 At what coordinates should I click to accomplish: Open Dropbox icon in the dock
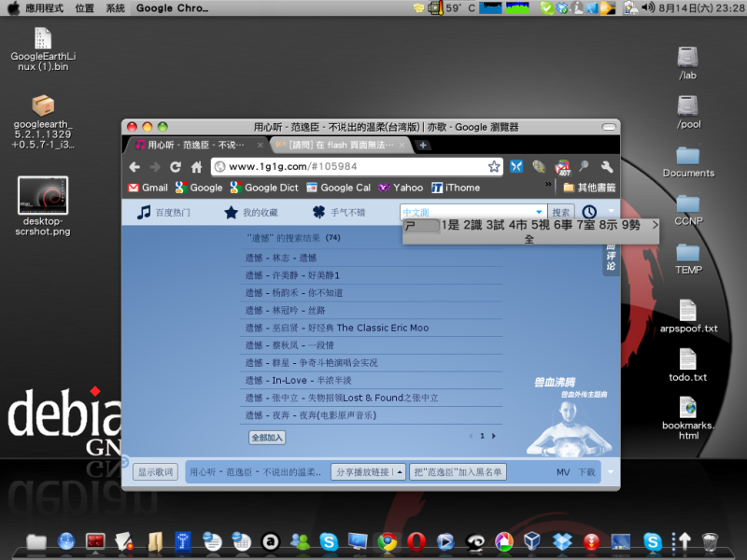pos(562,540)
